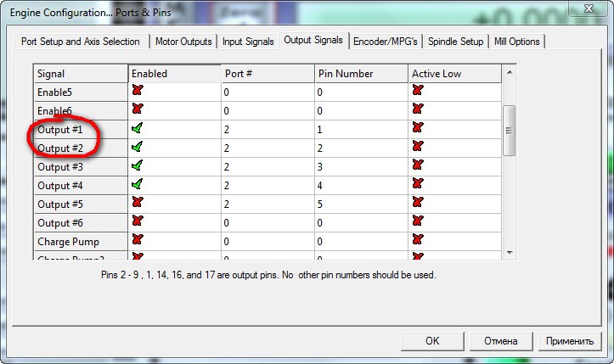Click the Charge Pump signal name
The width and height of the screenshot is (614, 364).
pyautogui.click(x=68, y=242)
